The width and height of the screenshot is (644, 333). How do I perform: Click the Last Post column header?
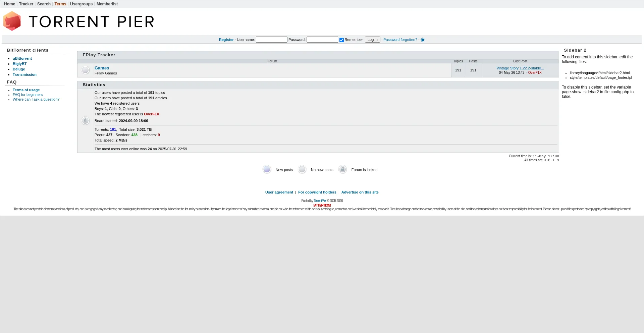pyautogui.click(x=520, y=61)
